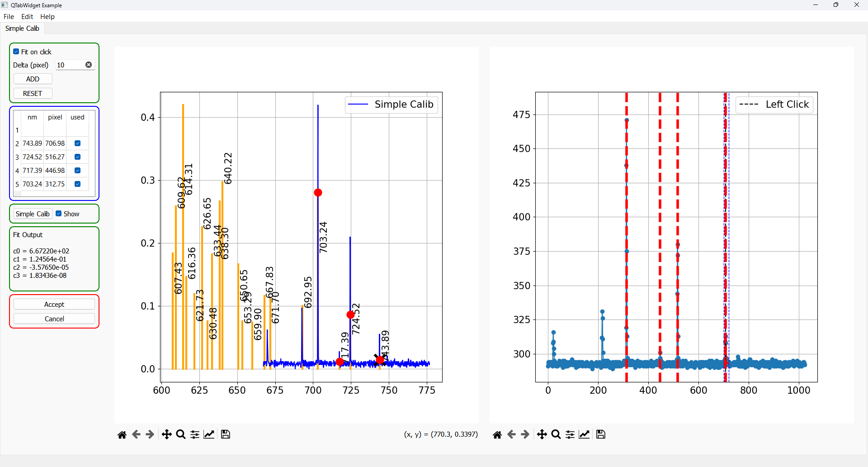
Task: Click Home icon in left plot toolbar
Action: 122,435
